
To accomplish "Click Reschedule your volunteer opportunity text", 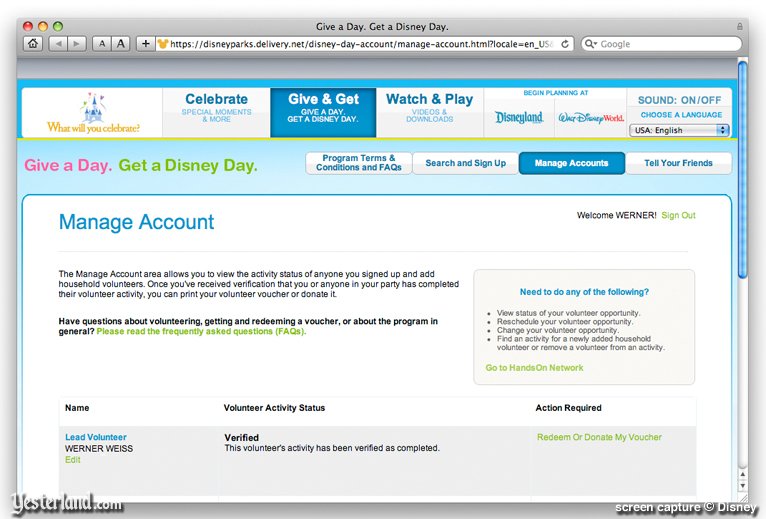I will [565, 322].
